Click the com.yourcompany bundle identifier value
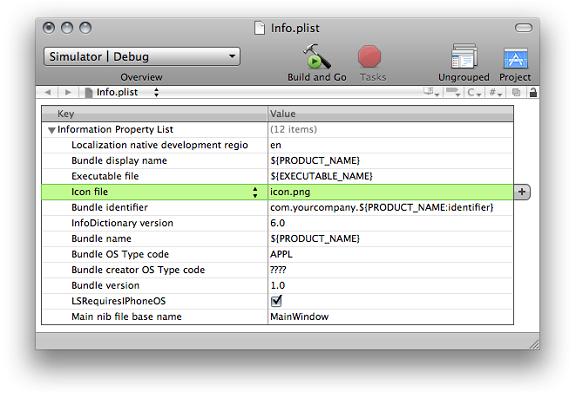Image resolution: width=576 pixels, height=398 pixels. [x=382, y=207]
